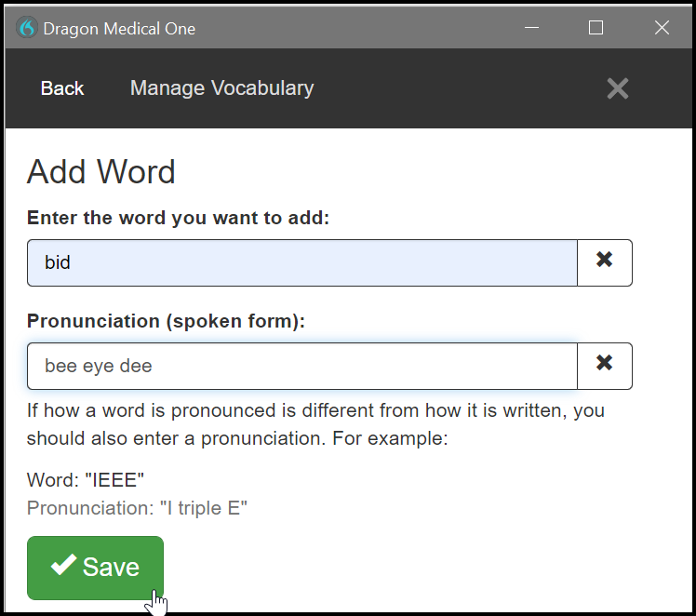Click the Manage Vocabulary title

[x=222, y=88]
